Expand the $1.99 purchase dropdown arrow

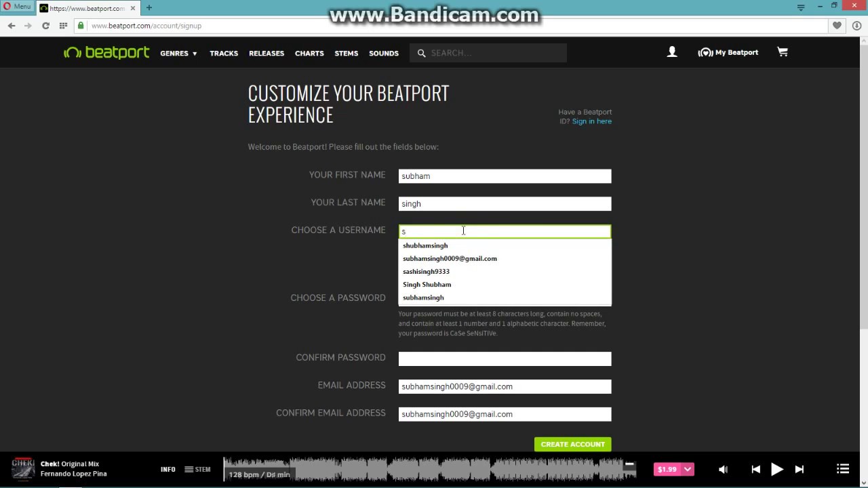(x=688, y=469)
